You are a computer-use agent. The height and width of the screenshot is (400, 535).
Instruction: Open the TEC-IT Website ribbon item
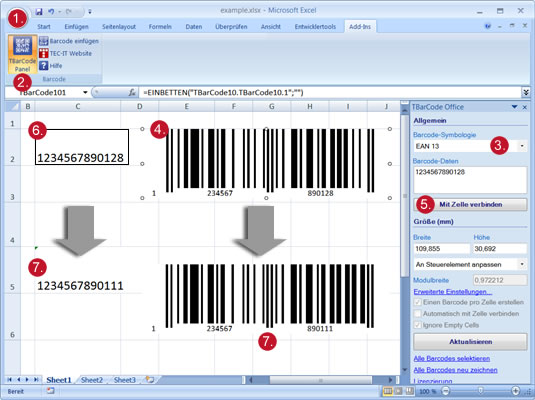point(65,53)
